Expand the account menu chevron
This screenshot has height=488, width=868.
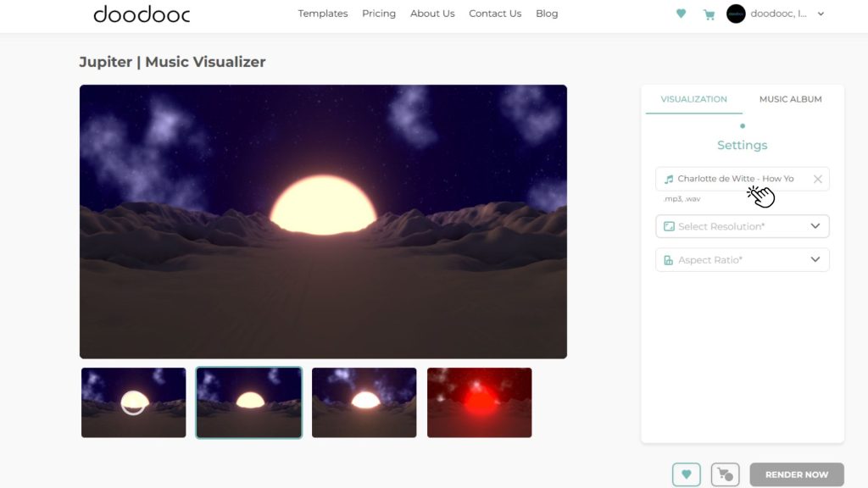821,14
